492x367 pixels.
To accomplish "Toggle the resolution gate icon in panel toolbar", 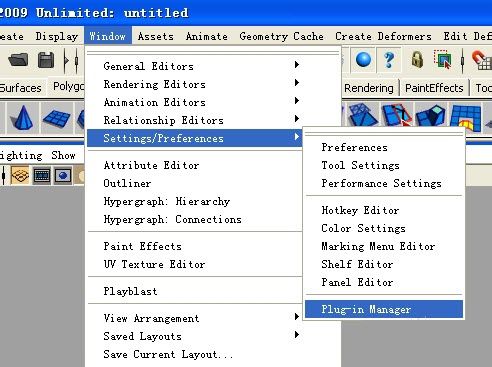I will pos(63,175).
